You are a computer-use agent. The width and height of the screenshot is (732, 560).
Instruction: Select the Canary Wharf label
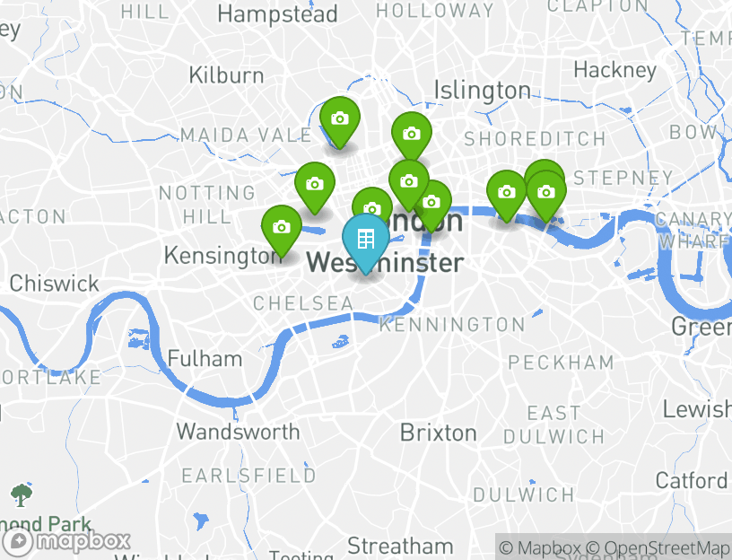point(693,231)
